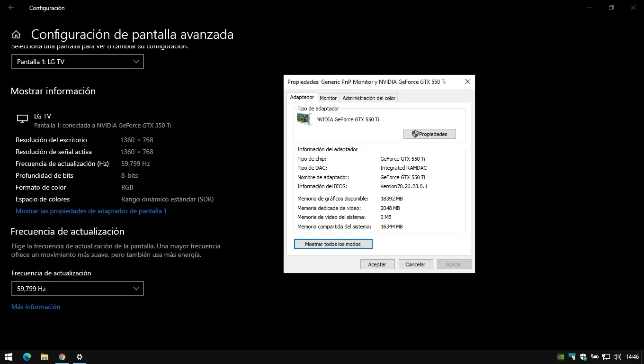Click the 8-bits value
Screen dimensions: 644x364
coord(130,175)
